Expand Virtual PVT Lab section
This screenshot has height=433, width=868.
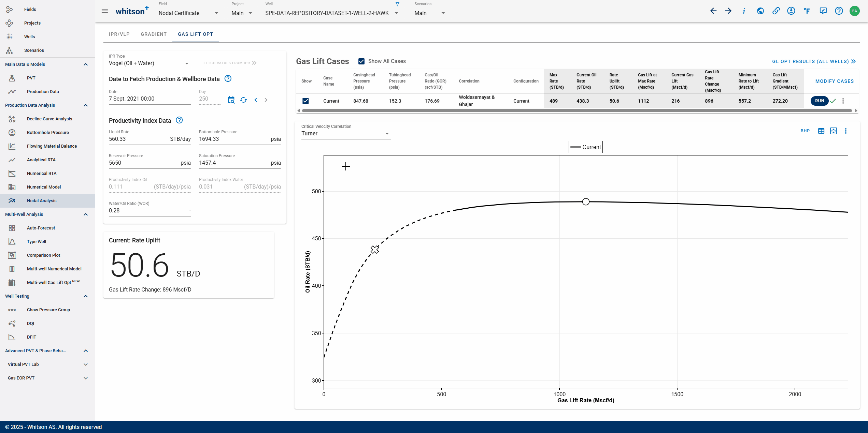pyautogui.click(x=86, y=364)
